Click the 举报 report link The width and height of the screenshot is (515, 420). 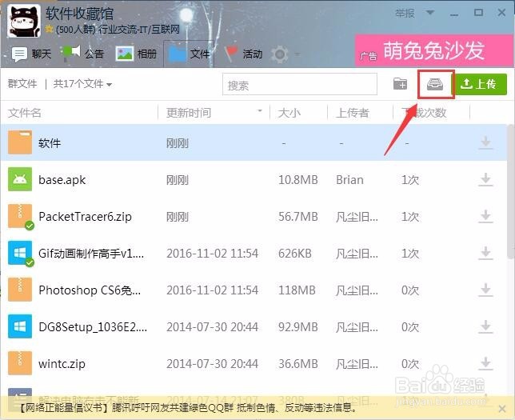[x=405, y=14]
